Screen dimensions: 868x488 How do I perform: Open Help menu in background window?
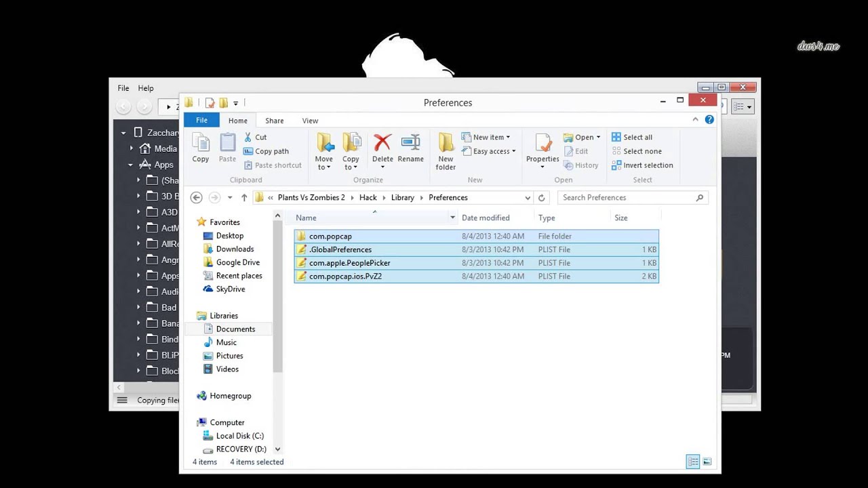pyautogui.click(x=146, y=88)
